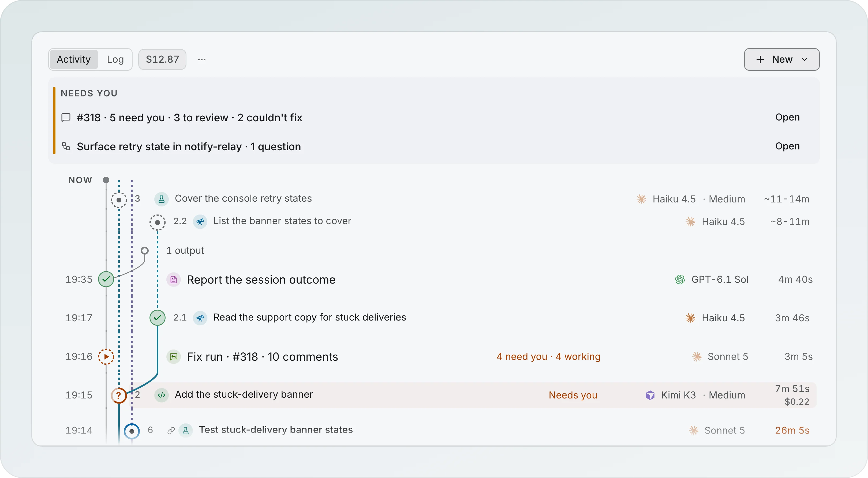The width and height of the screenshot is (868, 478).
Task: Click the 26m 5s elapsed time
Action: [792, 431]
